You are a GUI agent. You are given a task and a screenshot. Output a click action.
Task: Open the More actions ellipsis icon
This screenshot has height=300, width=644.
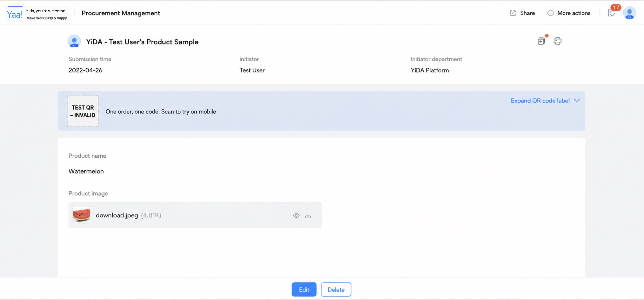pyautogui.click(x=550, y=13)
